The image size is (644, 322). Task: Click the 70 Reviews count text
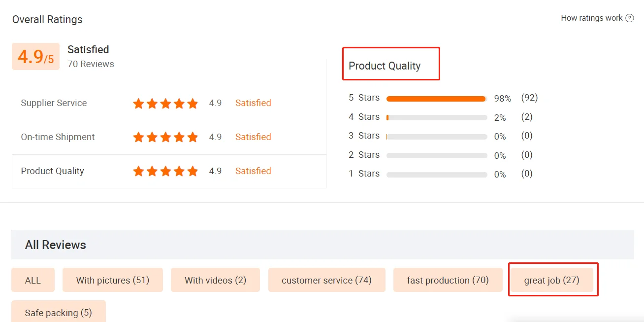(x=91, y=64)
